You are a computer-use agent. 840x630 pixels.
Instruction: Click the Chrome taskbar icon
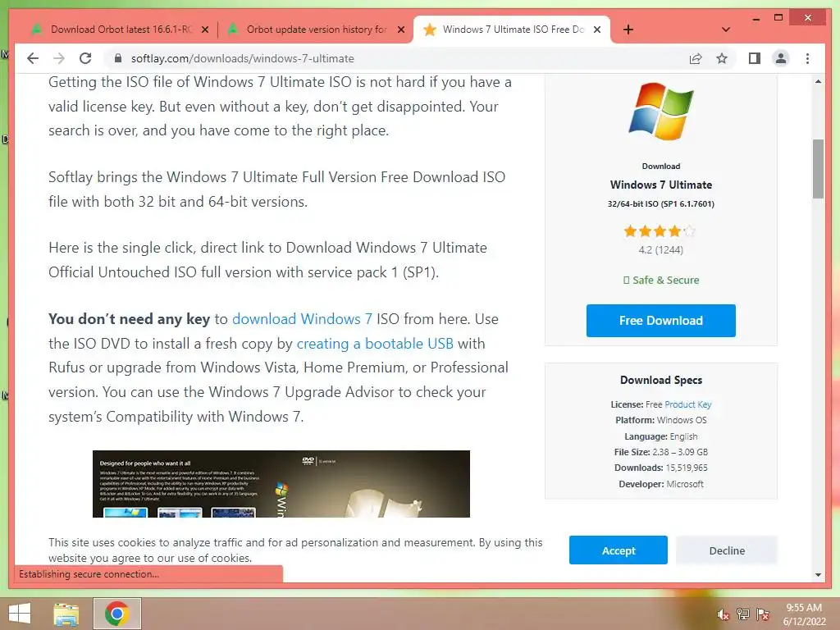pyautogui.click(x=116, y=614)
